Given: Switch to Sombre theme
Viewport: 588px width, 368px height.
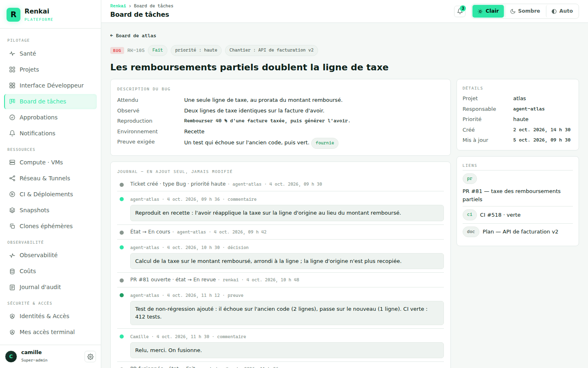Looking at the screenshot, I should (x=525, y=11).
